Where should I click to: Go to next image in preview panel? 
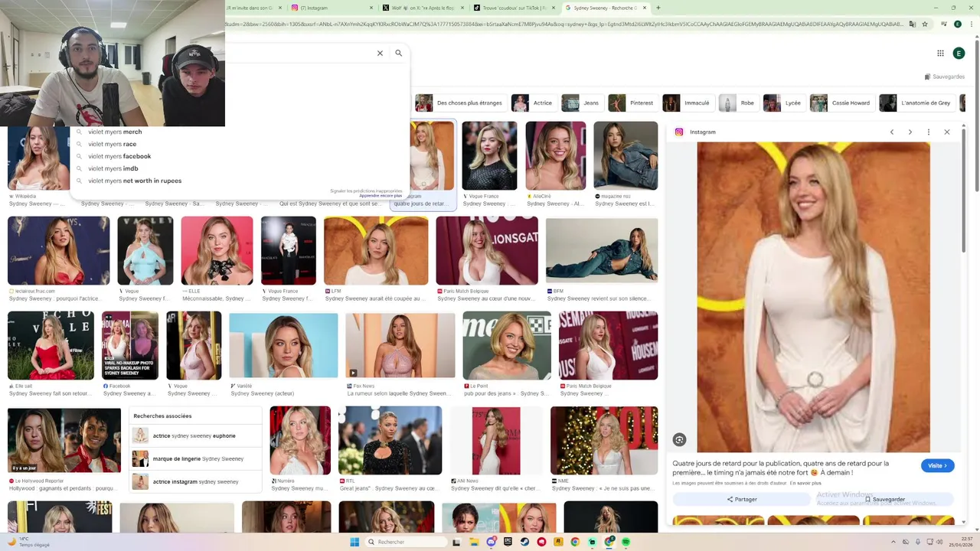[x=910, y=132]
